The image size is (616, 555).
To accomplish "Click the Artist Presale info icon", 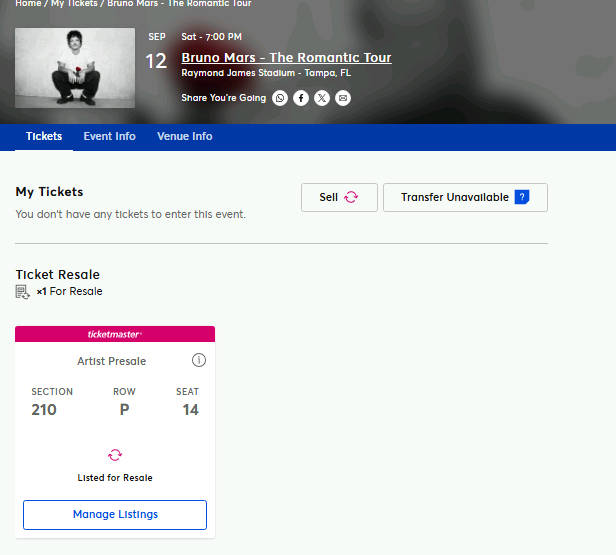I will pos(199,360).
